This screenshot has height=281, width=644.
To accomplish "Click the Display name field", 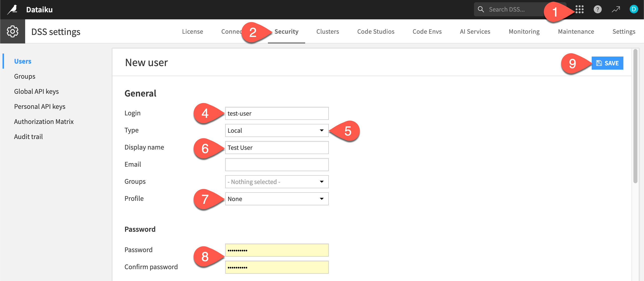I will pyautogui.click(x=277, y=148).
